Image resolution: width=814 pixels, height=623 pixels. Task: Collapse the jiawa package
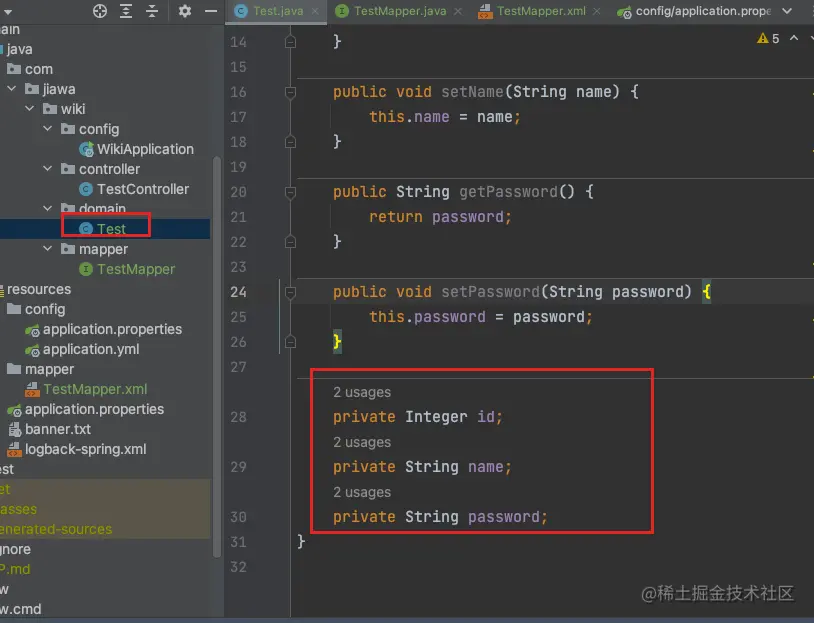pyautogui.click(x=11, y=89)
